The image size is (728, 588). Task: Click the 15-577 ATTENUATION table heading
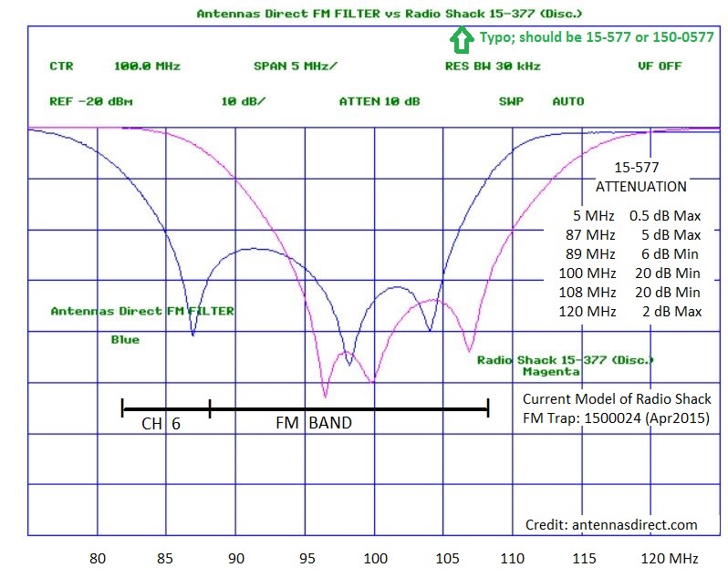pos(640,177)
